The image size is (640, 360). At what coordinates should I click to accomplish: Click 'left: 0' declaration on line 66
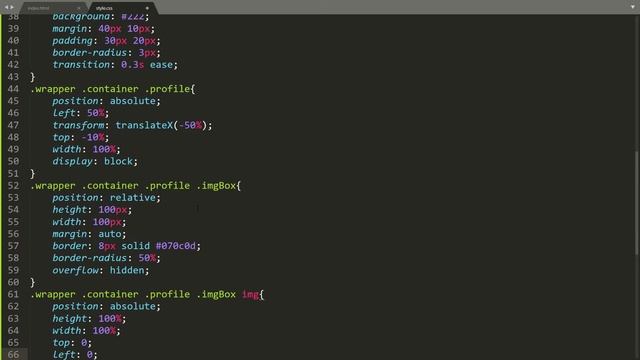(75, 355)
